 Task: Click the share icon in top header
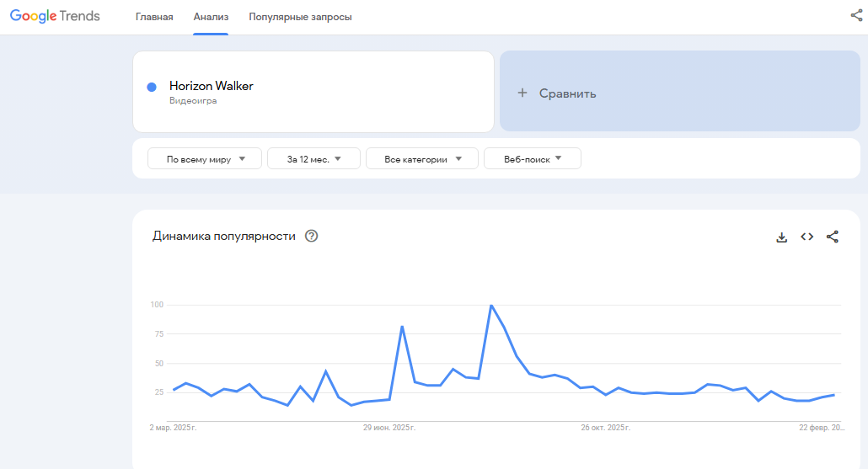[x=856, y=15]
